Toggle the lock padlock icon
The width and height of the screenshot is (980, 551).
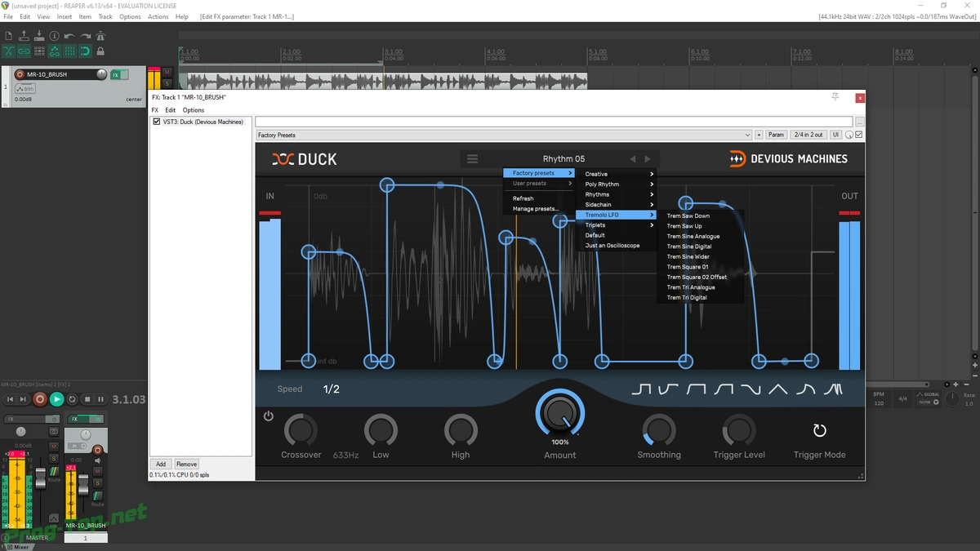pos(100,51)
